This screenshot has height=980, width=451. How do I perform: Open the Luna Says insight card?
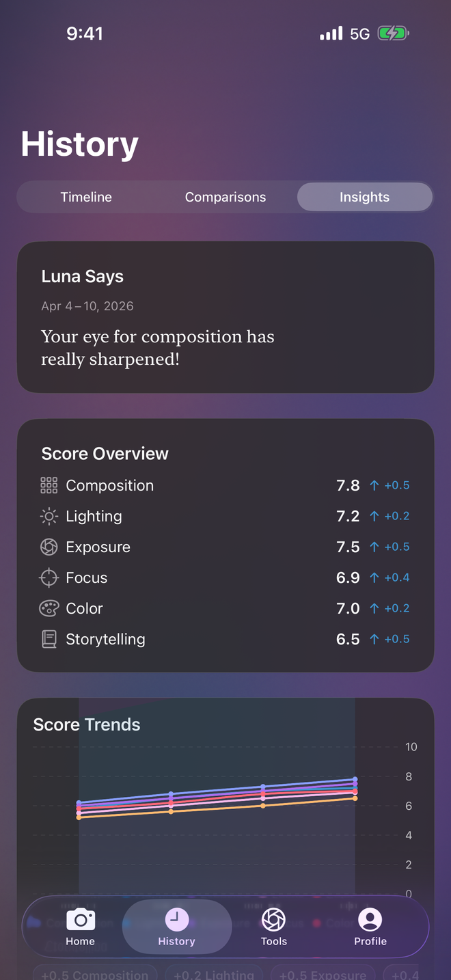click(x=225, y=317)
